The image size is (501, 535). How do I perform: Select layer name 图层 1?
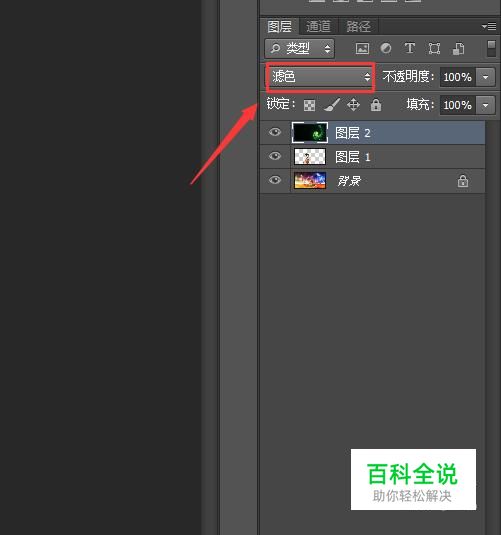[x=353, y=157]
